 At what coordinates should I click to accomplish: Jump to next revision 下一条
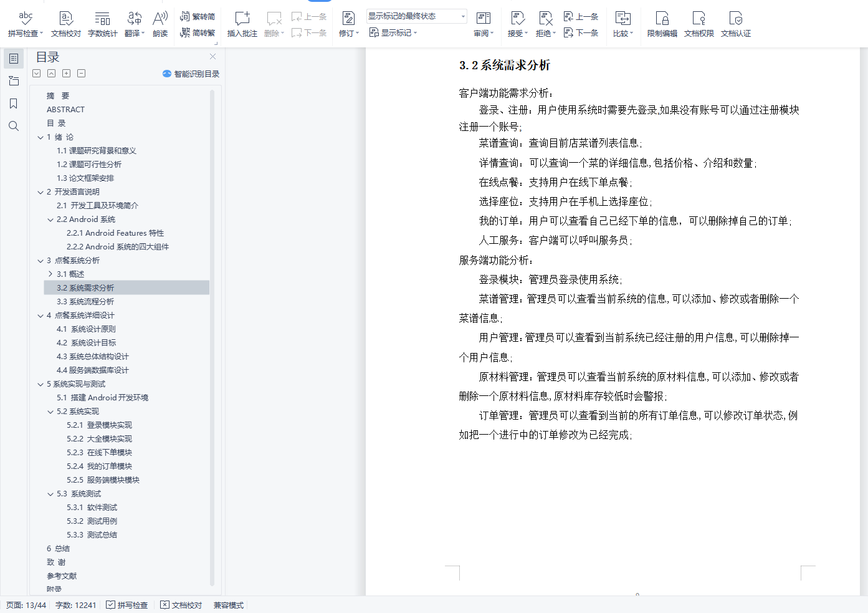tap(581, 33)
